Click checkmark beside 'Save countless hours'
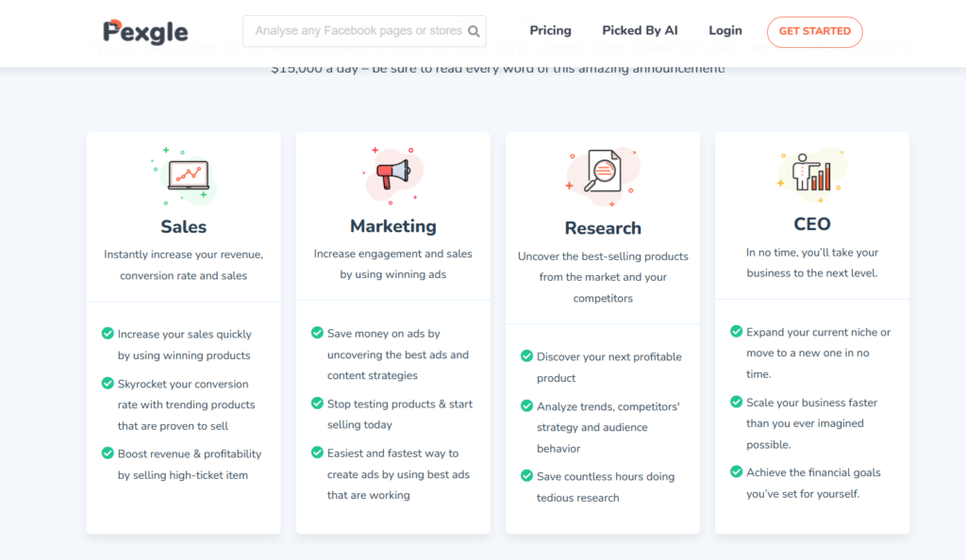 point(526,476)
